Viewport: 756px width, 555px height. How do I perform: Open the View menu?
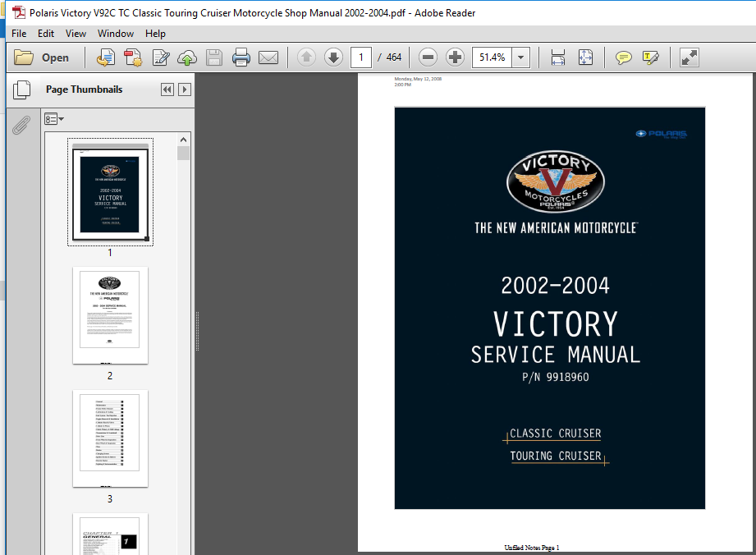tap(76, 34)
